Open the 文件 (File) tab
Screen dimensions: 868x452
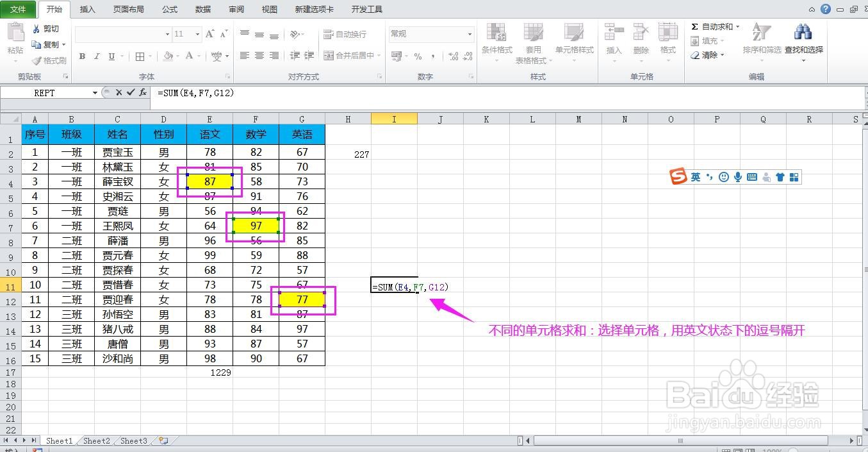pyautogui.click(x=19, y=9)
